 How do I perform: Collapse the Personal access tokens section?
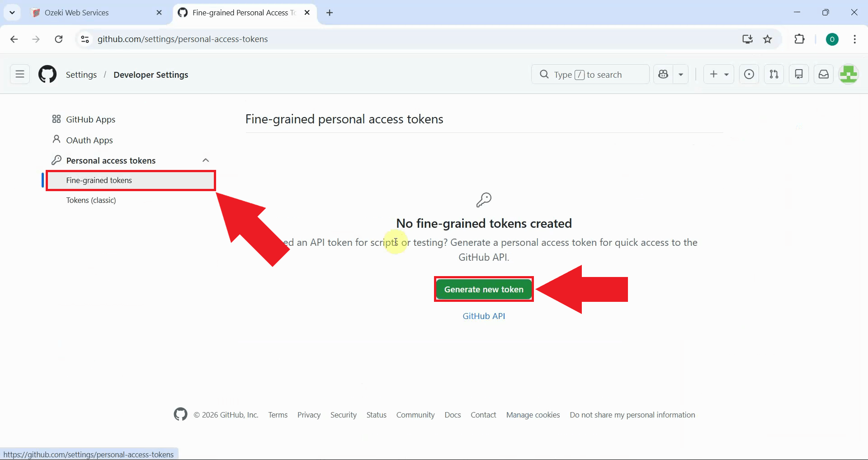206,160
